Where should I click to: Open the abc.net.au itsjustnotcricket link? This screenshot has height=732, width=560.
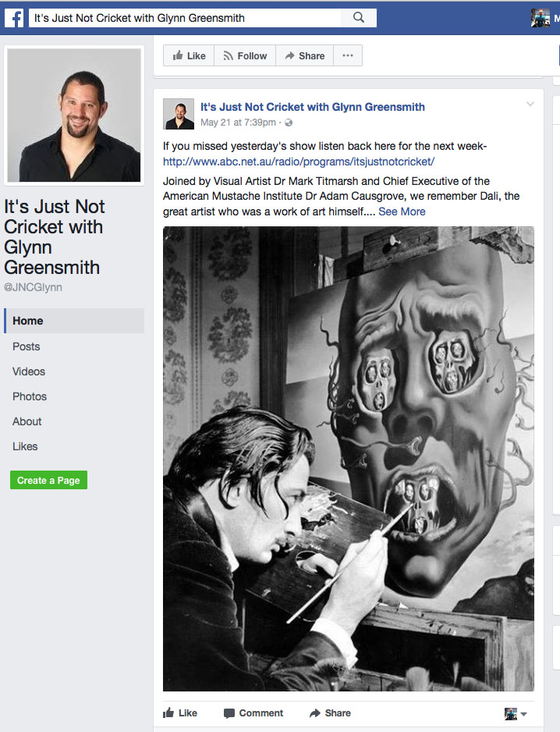point(299,162)
